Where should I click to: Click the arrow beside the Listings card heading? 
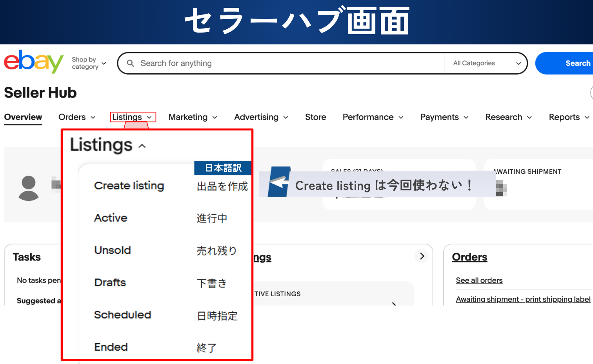tap(422, 256)
